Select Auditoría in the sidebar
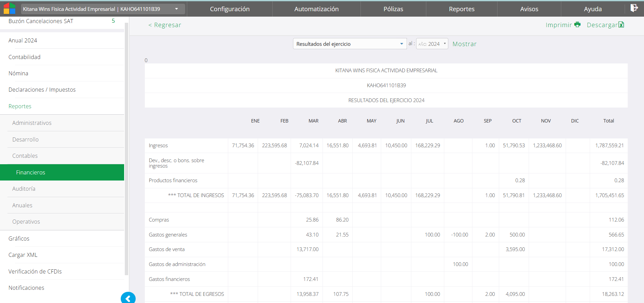Viewport: 644px width, 303px height. pyautogui.click(x=24, y=189)
